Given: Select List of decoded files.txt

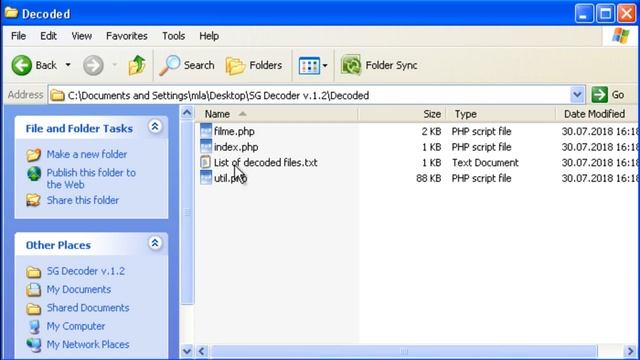Looking at the screenshot, I should coord(266,162).
